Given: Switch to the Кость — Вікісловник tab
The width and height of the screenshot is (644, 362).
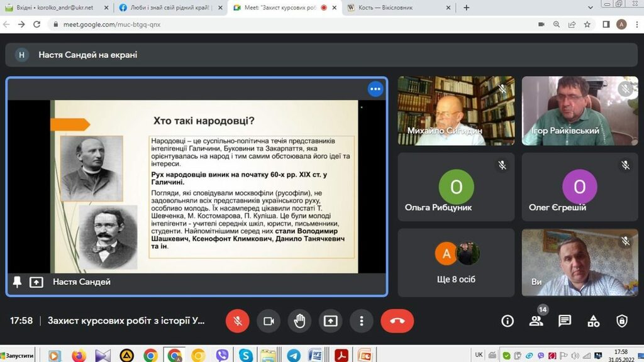Looking at the screenshot, I should point(395,8).
